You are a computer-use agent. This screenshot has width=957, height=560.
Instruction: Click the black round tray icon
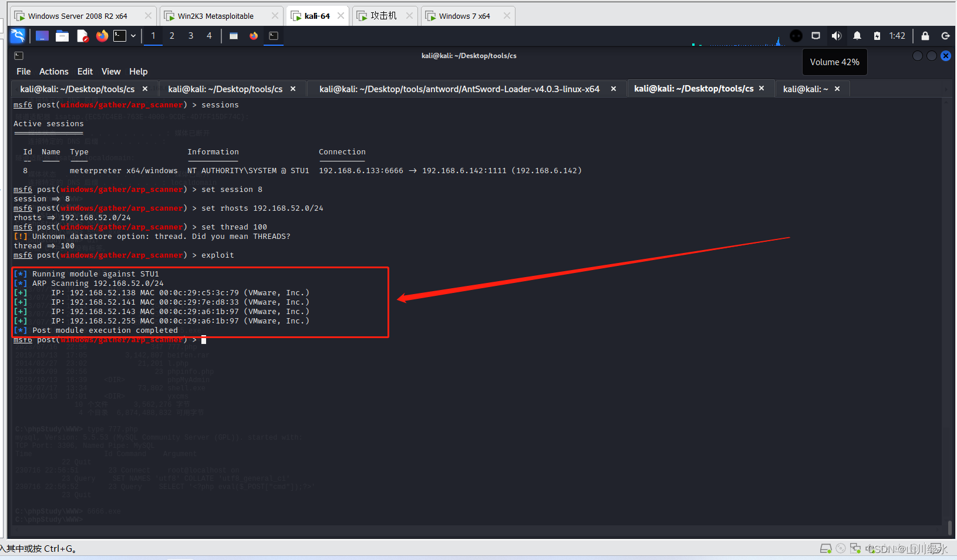tap(796, 36)
